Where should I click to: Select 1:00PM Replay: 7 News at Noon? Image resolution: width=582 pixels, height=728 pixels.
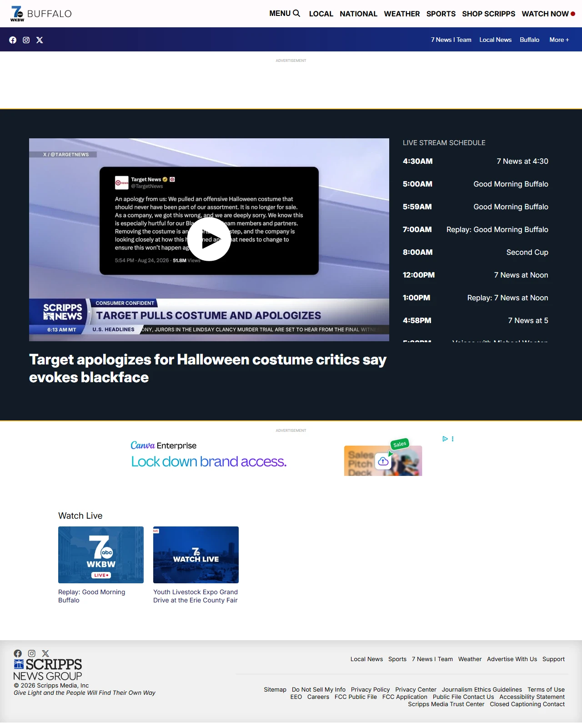(476, 298)
